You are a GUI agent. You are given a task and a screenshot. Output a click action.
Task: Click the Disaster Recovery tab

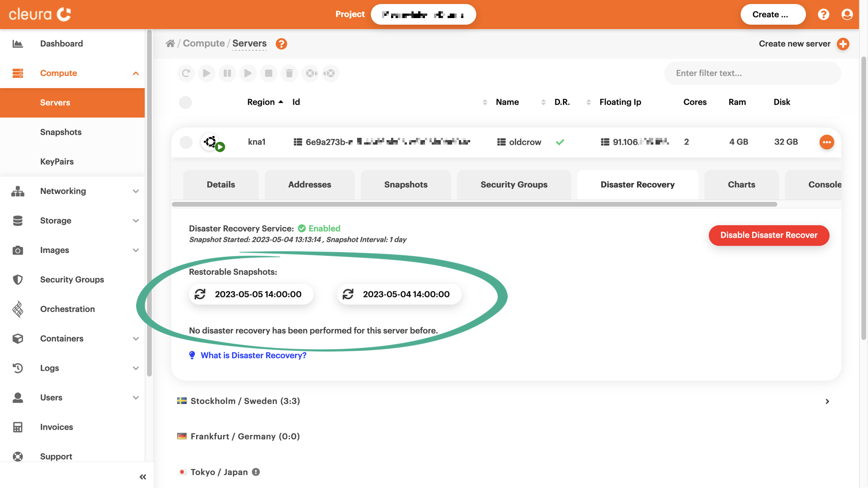(x=637, y=184)
